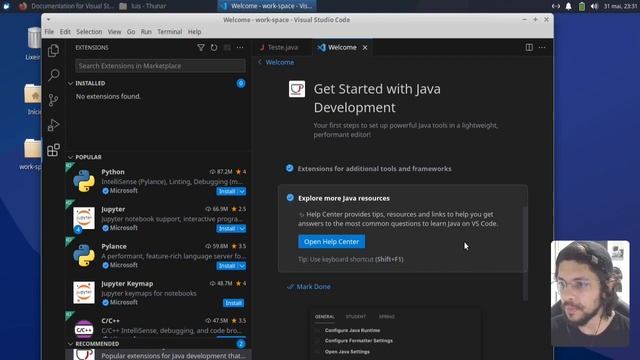
Task: Open editor more actions ellipsis
Action: [x=542, y=47]
